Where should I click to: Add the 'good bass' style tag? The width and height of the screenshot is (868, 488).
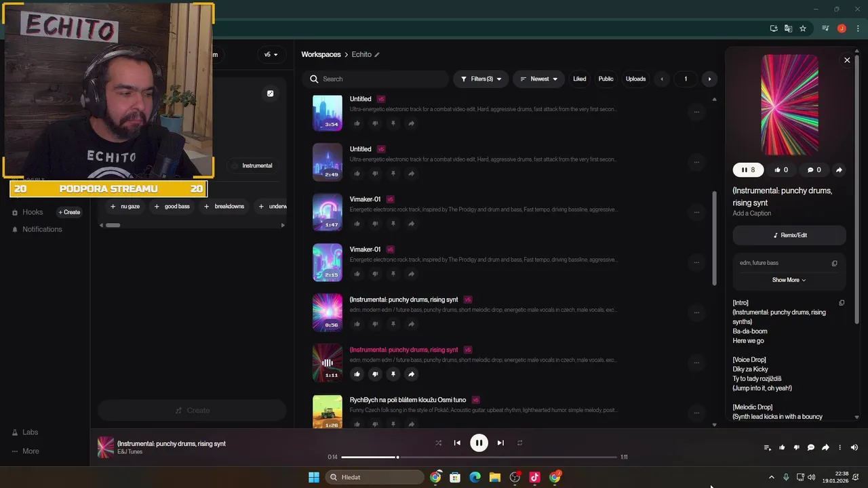coord(172,206)
